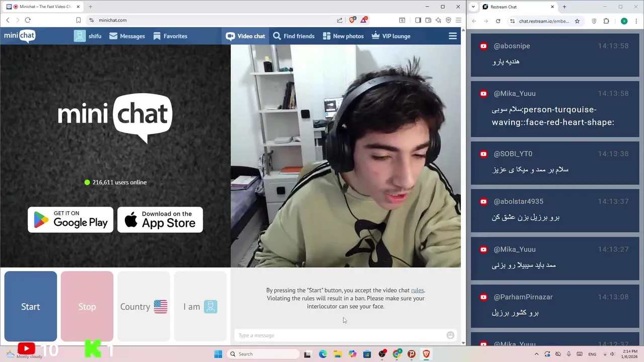Open the taskbar clock and date
The width and height of the screenshot is (644, 362).
pyautogui.click(x=629, y=354)
